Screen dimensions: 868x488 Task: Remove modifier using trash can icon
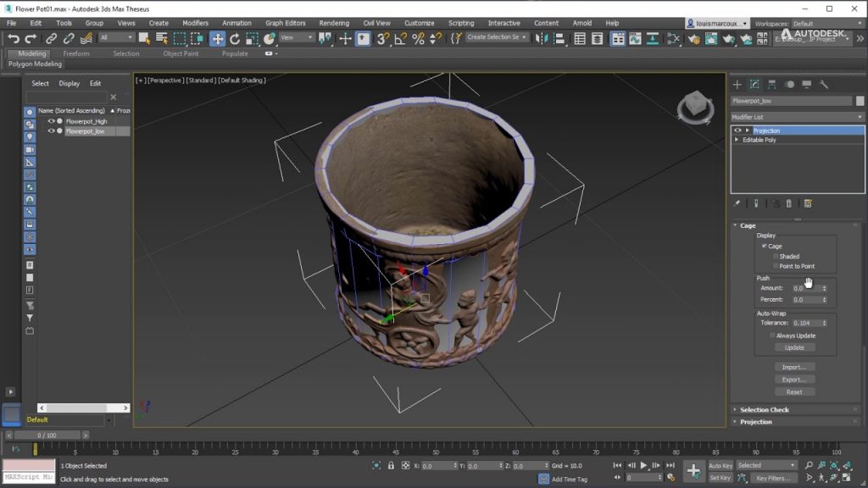tap(789, 202)
